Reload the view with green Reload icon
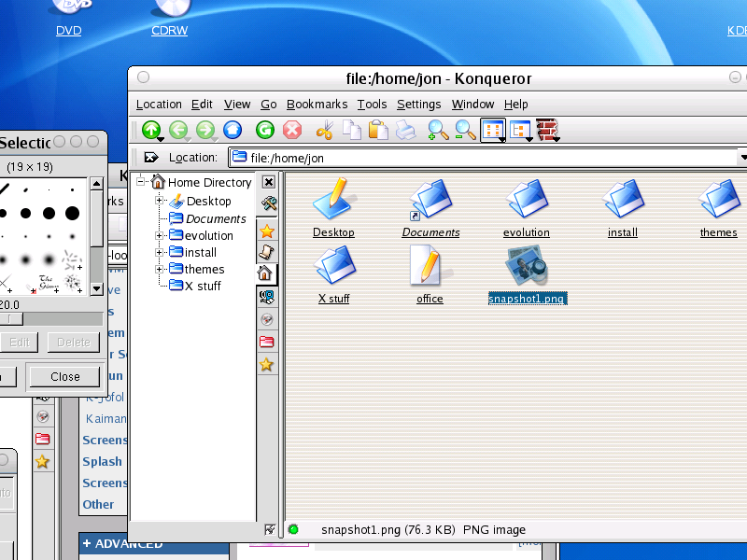The image size is (747, 560). point(265,130)
